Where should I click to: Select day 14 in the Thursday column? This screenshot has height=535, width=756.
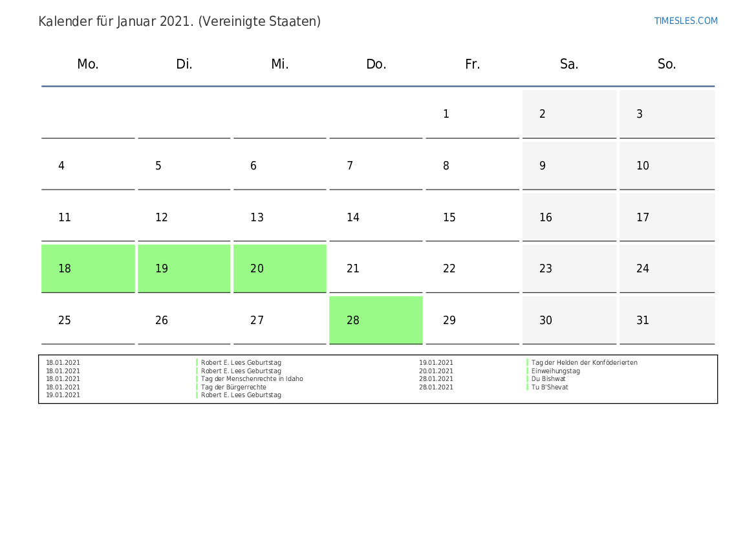coord(376,217)
